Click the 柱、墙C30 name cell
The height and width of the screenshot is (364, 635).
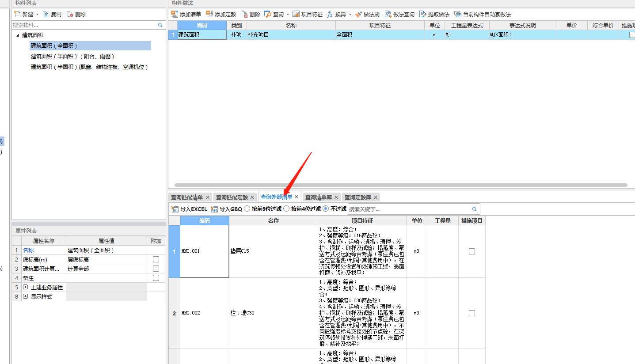(x=274, y=313)
